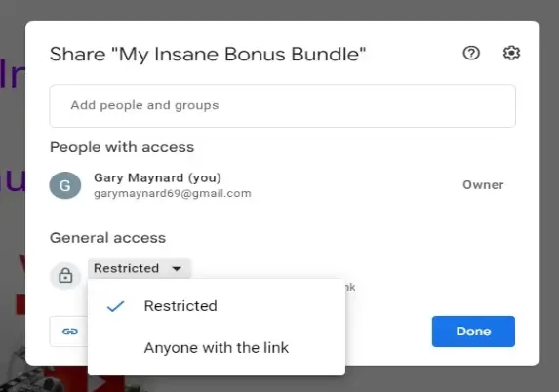
Task: Click the blue checkmark beside Restricted
Action: click(115, 306)
